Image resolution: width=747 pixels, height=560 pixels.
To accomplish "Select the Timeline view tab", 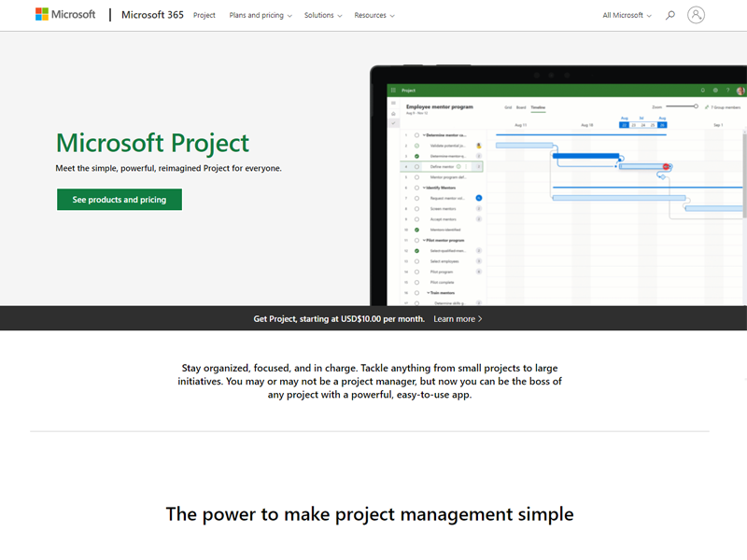I will tap(539, 107).
